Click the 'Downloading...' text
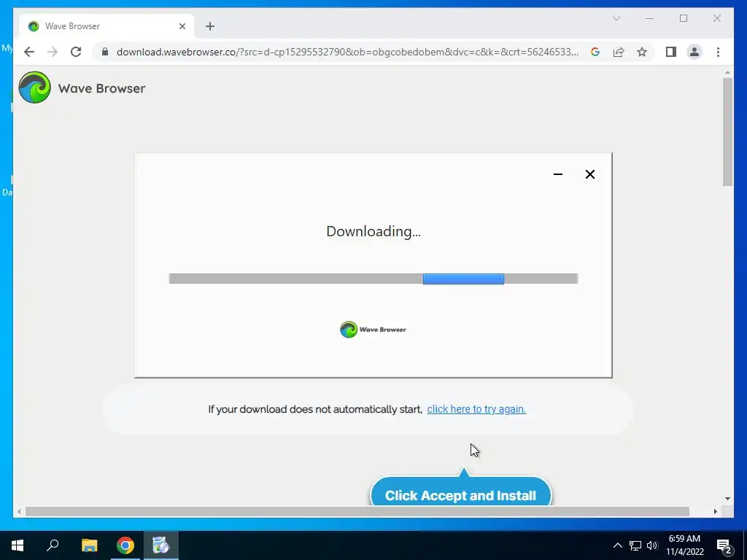The image size is (747, 560). (x=373, y=231)
